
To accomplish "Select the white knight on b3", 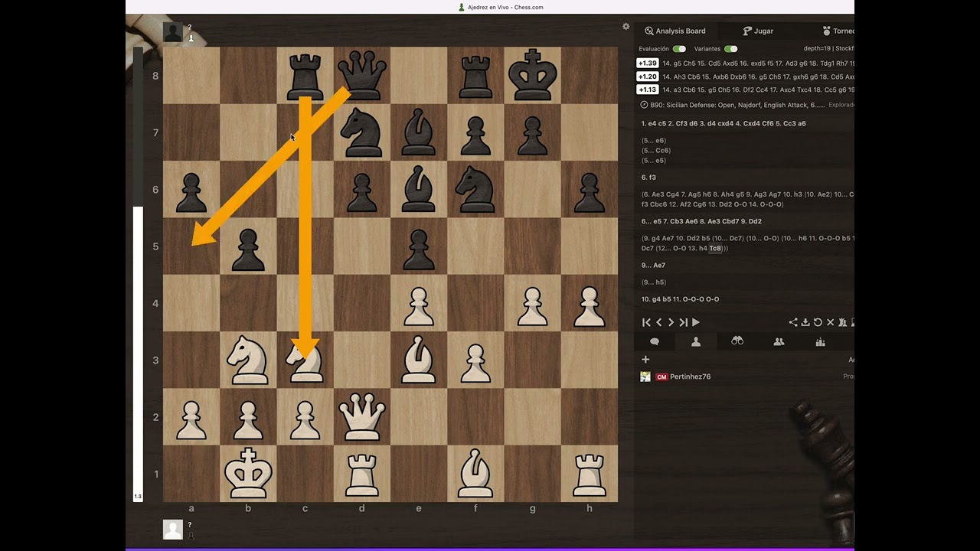I will tap(247, 360).
